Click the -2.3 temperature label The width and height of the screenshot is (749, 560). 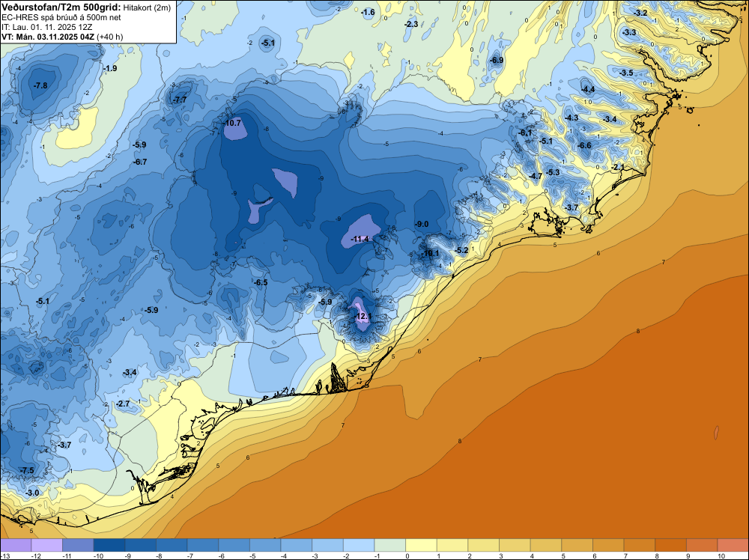point(410,24)
